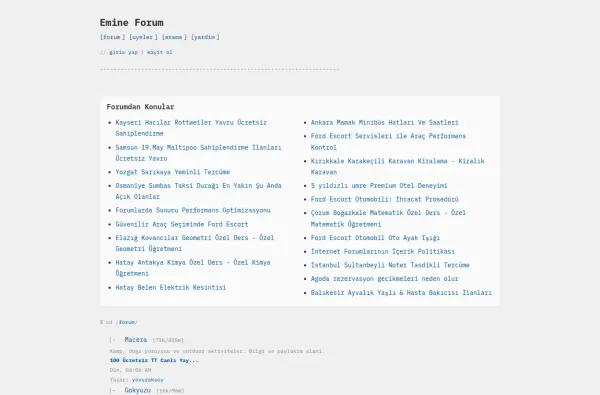Open the Emine Forum title link
The height and width of the screenshot is (395, 600).
click(132, 23)
